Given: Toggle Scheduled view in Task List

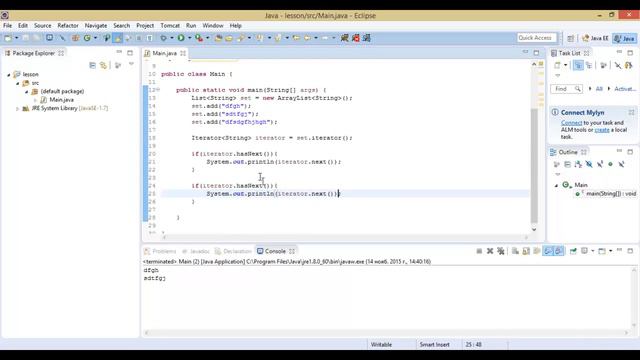Looking at the screenshot, I should 589,65.
